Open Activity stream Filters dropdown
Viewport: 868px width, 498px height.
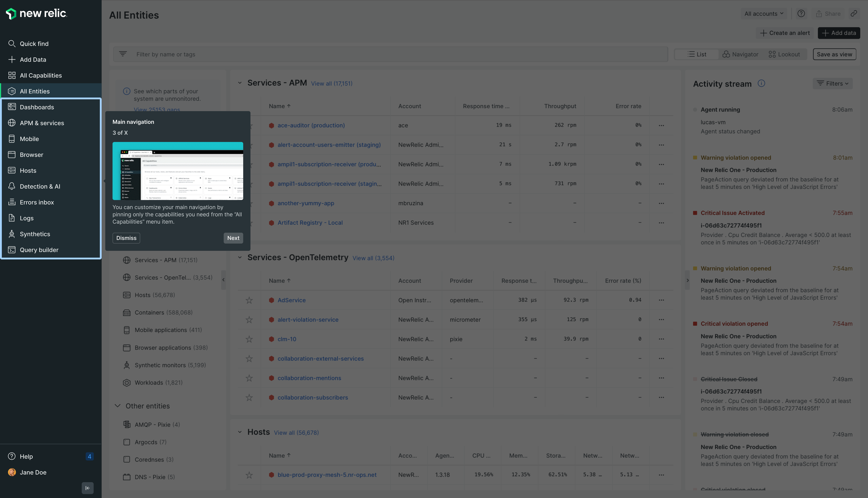(832, 83)
